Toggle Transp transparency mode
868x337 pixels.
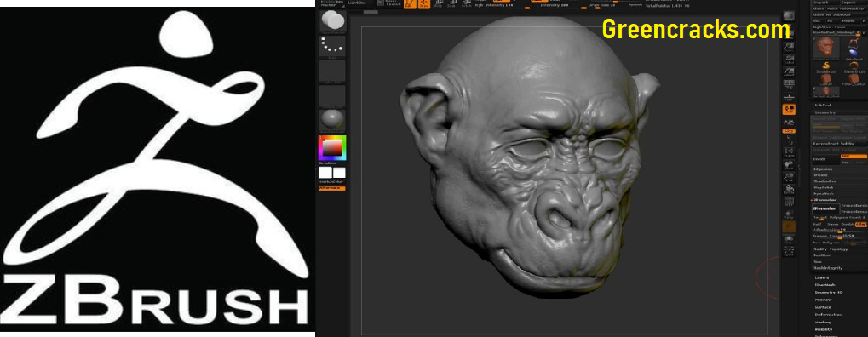[789, 214]
